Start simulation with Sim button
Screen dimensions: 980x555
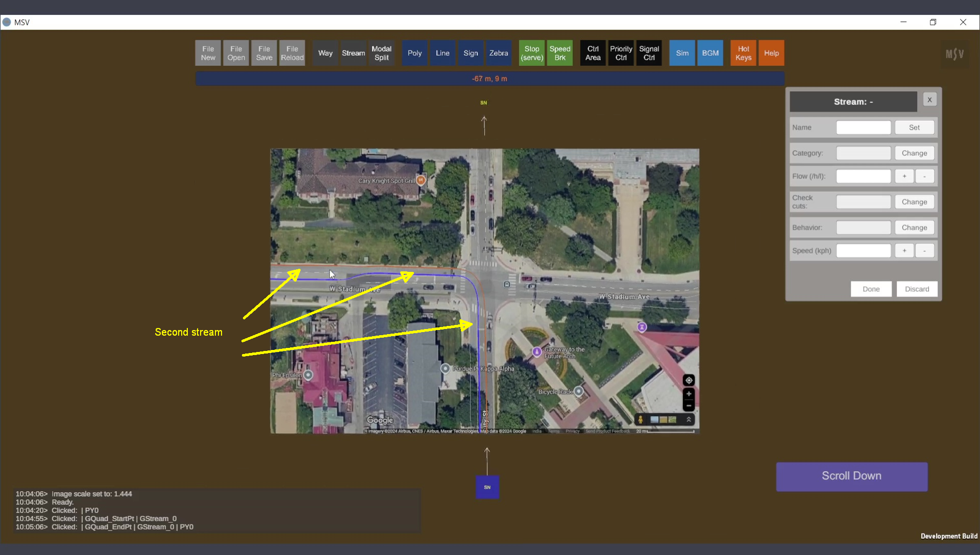[x=682, y=53]
